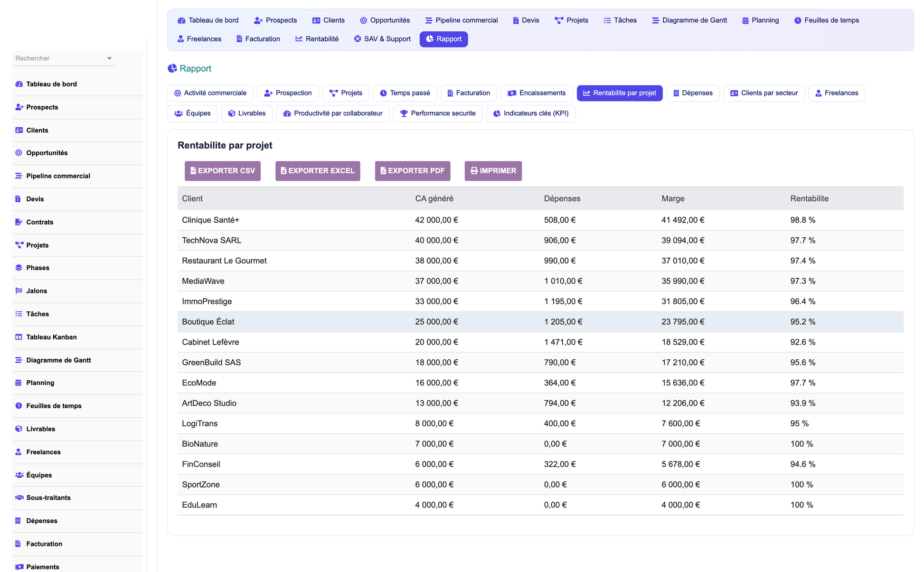This screenshot has height=572, width=924.
Task: Click the calendar icon beside sidebar Planning
Action: click(x=19, y=383)
